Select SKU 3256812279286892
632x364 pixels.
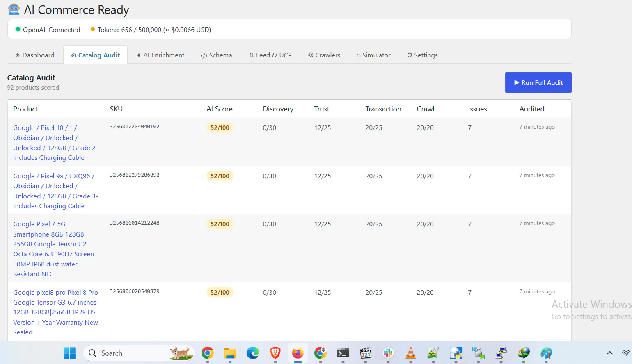(x=135, y=175)
